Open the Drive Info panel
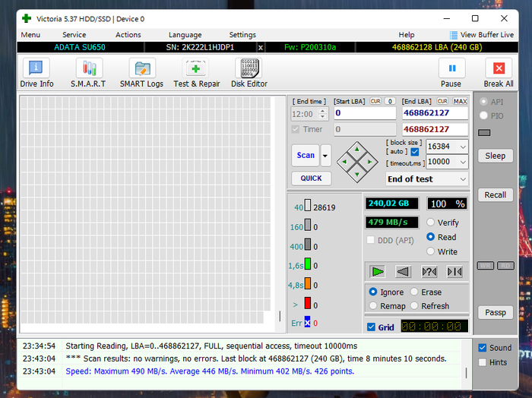The width and height of the screenshot is (532, 398). (36, 74)
